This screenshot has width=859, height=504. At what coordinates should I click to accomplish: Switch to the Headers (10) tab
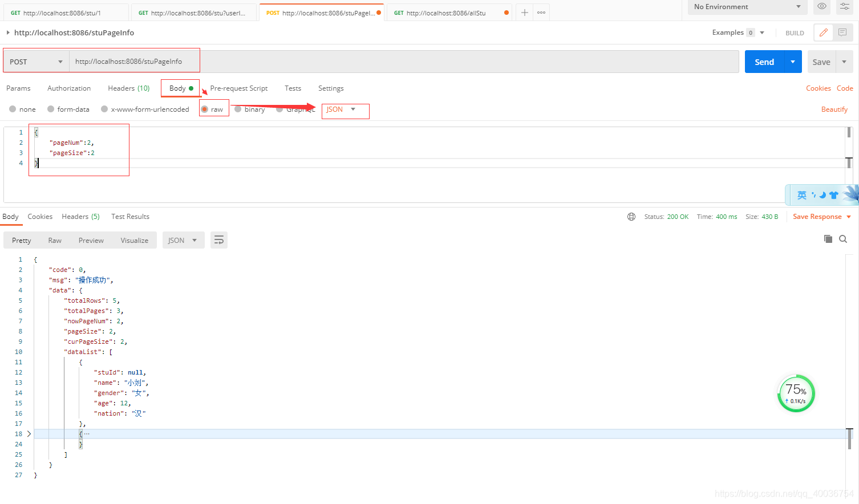pyautogui.click(x=128, y=88)
